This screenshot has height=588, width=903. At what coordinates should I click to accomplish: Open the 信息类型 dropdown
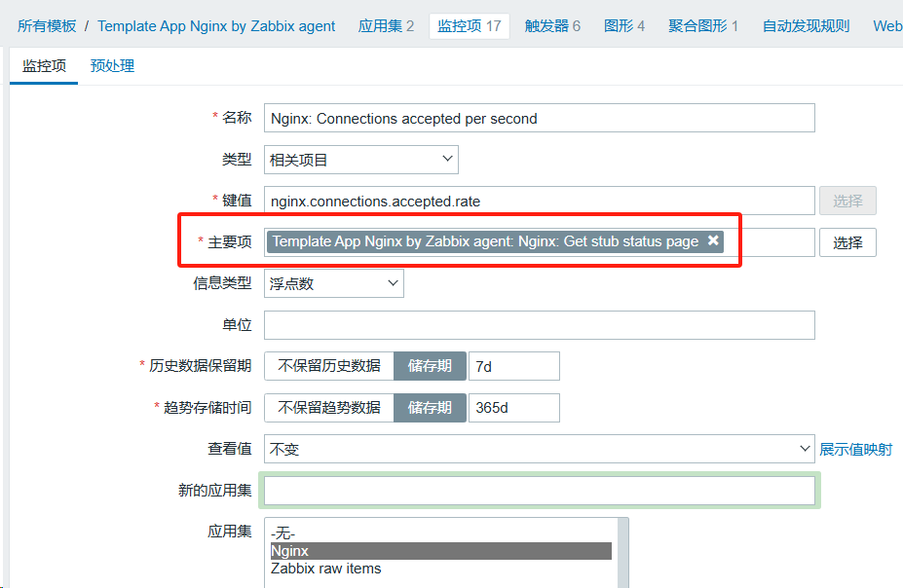tap(333, 283)
